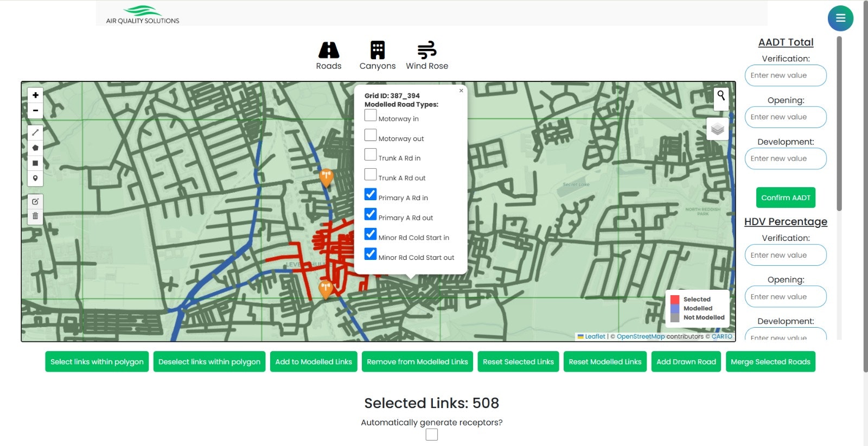
Task: Click the HDV Percentage heading
Action: [x=786, y=222]
